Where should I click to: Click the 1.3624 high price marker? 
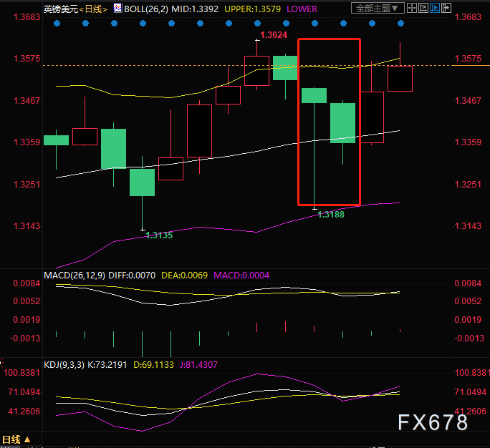(273, 34)
